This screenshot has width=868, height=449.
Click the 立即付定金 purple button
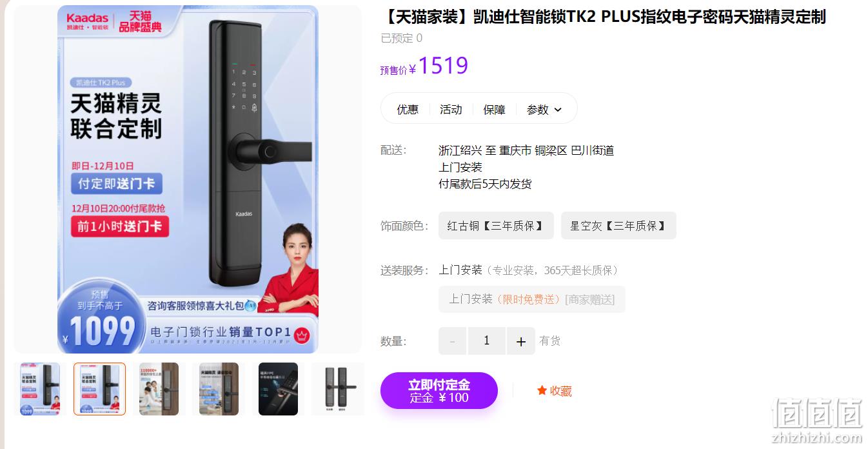point(439,390)
